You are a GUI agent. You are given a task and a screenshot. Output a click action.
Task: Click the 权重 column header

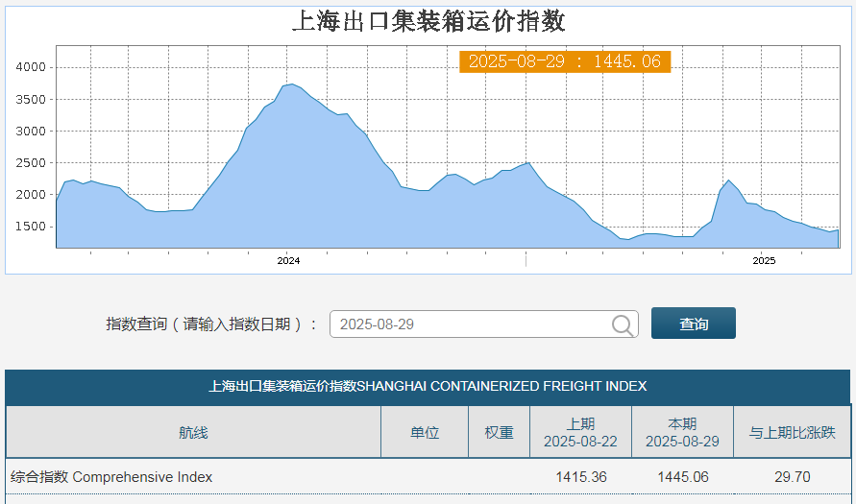pos(499,433)
